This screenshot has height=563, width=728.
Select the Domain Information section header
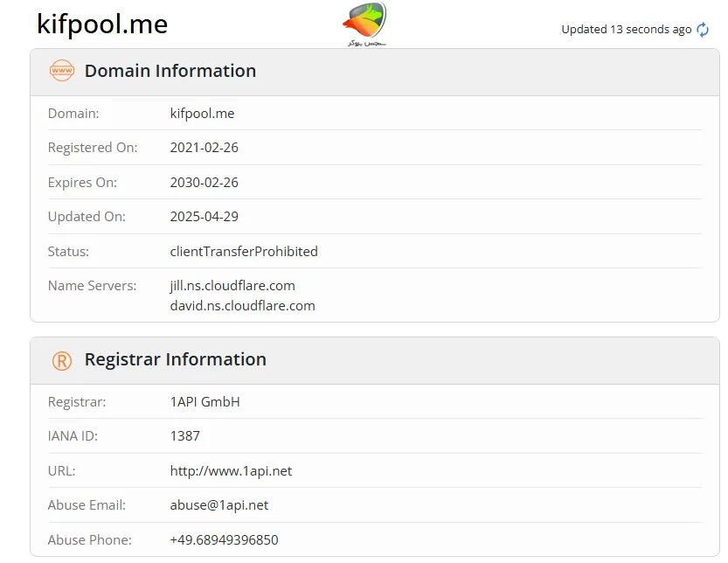click(170, 71)
